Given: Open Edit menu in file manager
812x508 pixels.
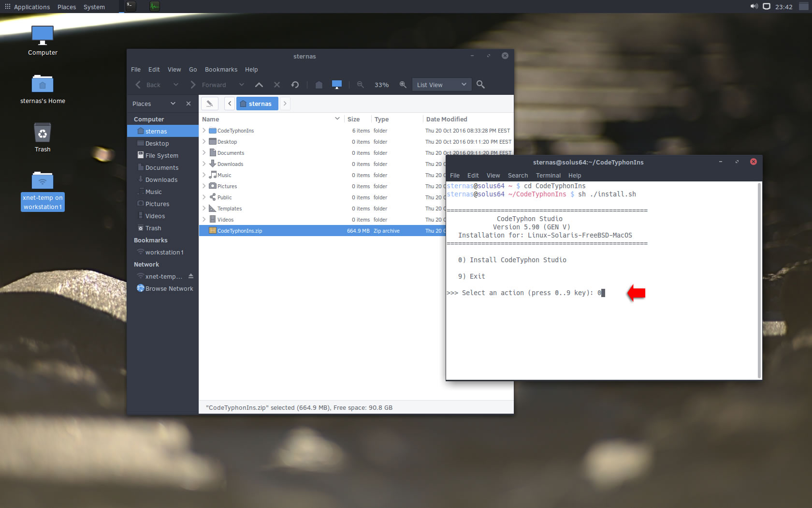Looking at the screenshot, I should (154, 70).
